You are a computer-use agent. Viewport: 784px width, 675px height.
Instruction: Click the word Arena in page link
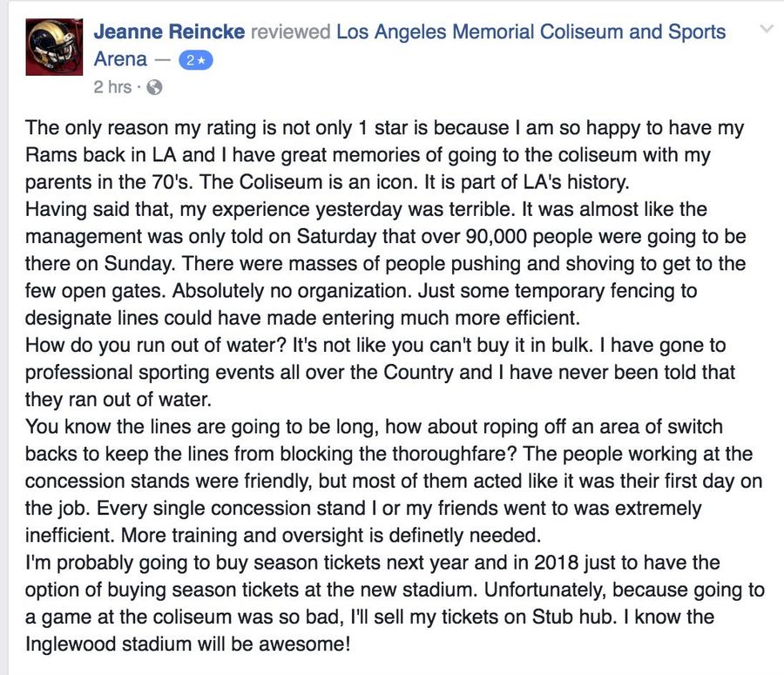(120, 59)
